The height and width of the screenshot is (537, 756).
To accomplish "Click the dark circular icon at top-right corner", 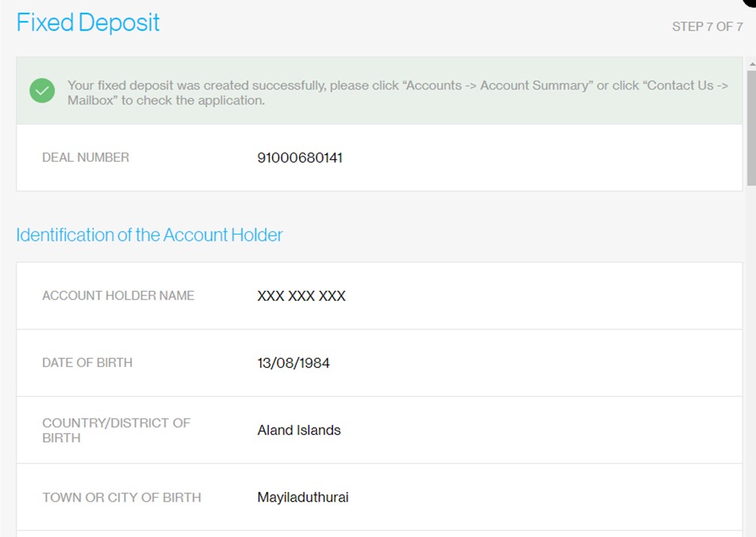I will (x=750, y=2).
